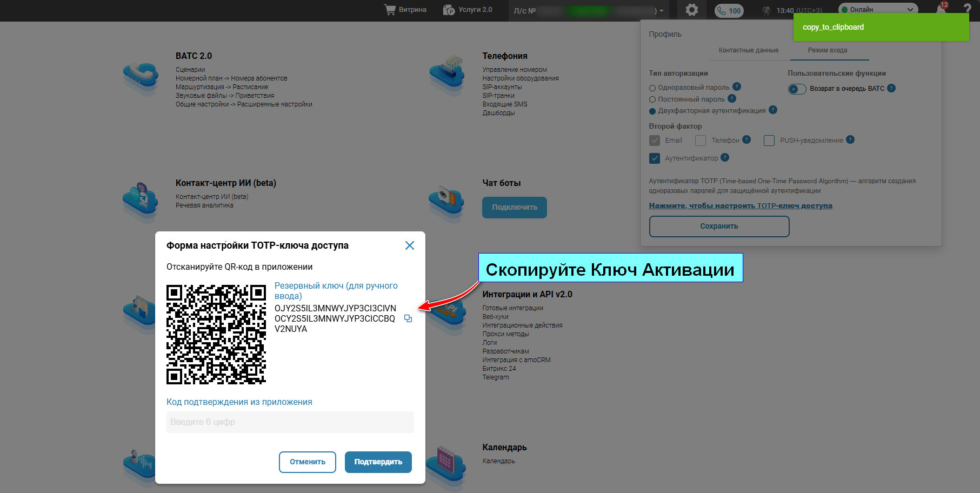
Task: Click Подтвердить in TOTP dialog
Action: coord(378,462)
